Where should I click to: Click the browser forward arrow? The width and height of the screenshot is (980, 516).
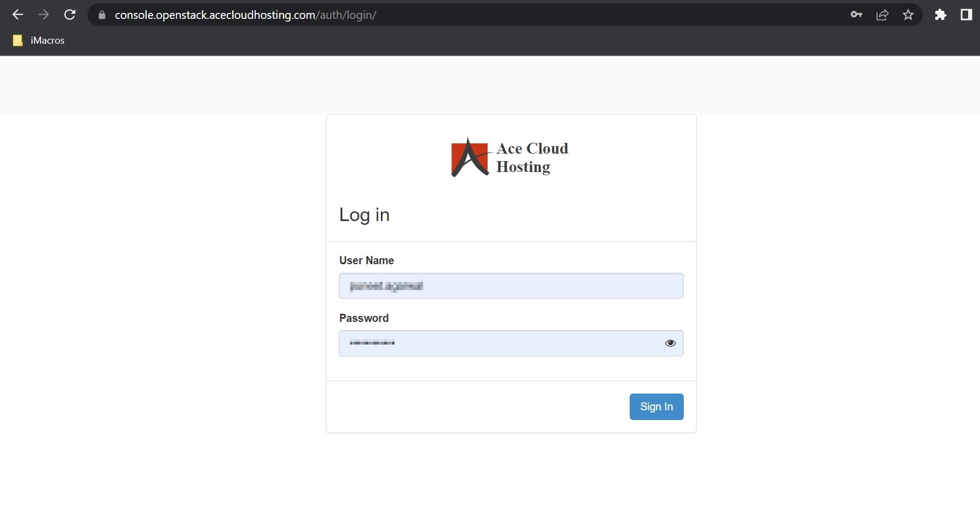(x=44, y=15)
